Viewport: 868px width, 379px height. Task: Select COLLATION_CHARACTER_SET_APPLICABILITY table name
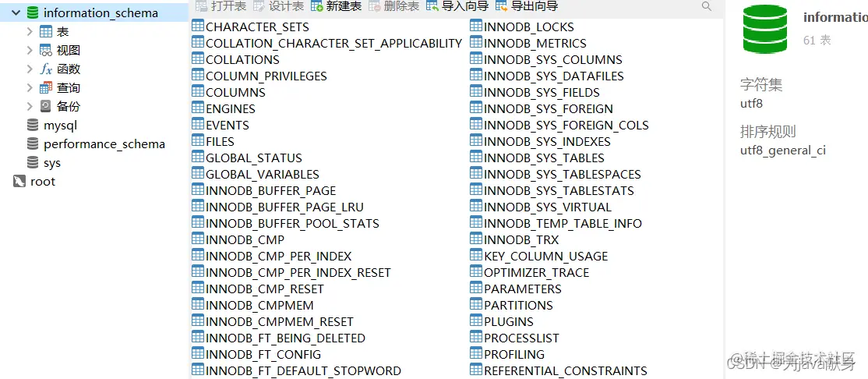pos(333,43)
